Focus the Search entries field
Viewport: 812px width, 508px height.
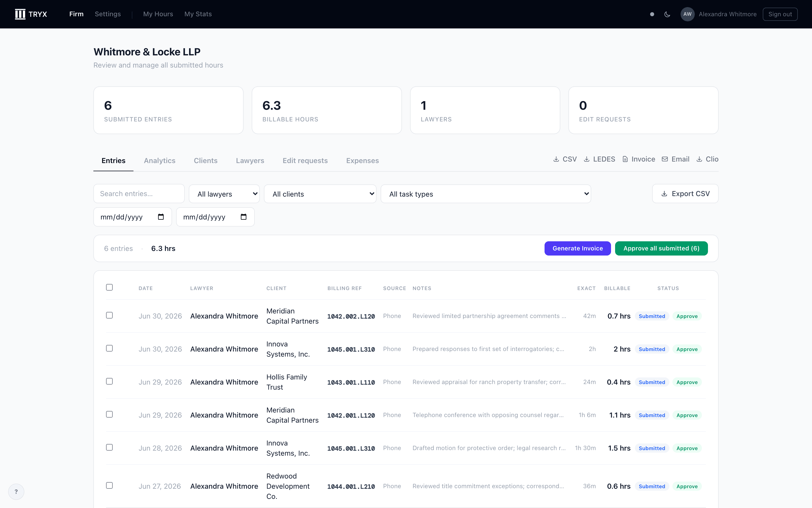click(x=139, y=194)
